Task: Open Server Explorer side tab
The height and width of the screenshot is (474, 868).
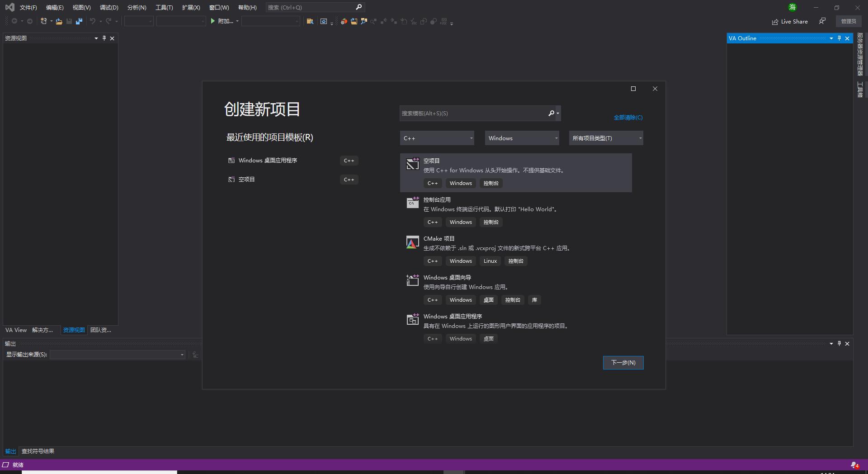Action: tap(860, 54)
